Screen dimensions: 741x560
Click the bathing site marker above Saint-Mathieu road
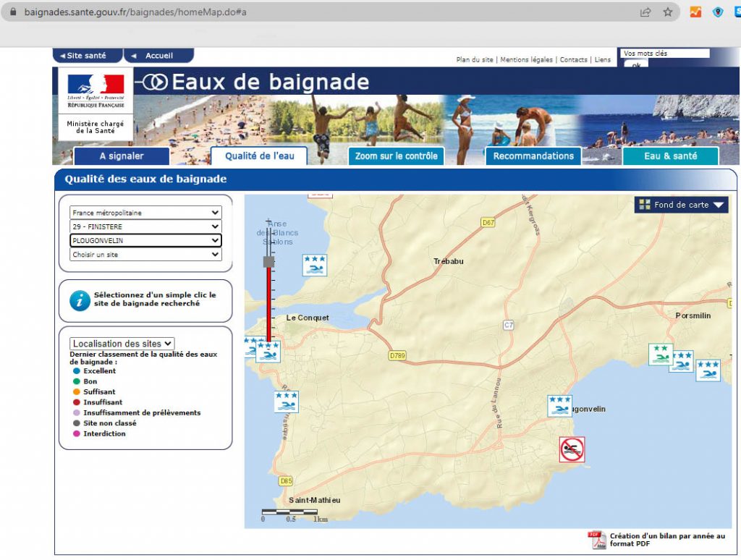click(x=287, y=402)
